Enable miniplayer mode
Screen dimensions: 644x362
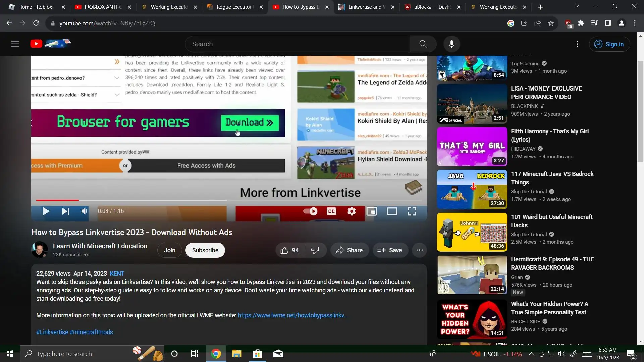372,211
